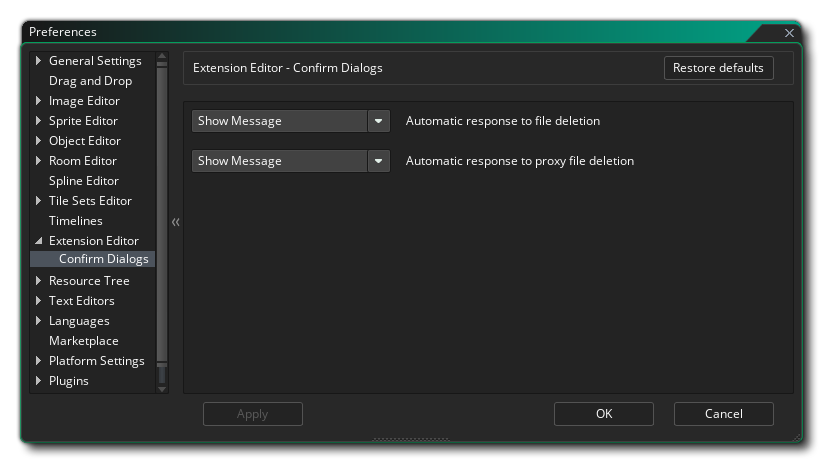Image resolution: width=823 pixels, height=463 pixels.
Task: Select the Confirm Dialogs sub-item
Action: click(x=103, y=259)
